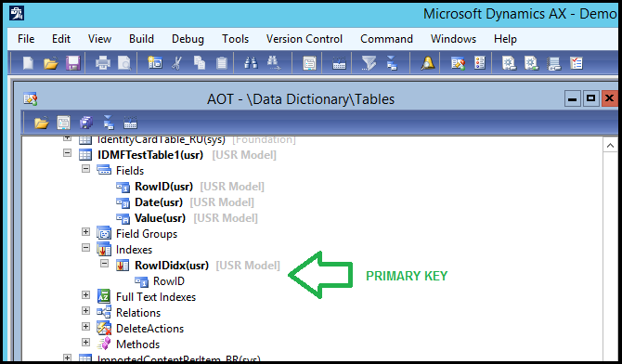Open the Edit menu

[x=61, y=39]
